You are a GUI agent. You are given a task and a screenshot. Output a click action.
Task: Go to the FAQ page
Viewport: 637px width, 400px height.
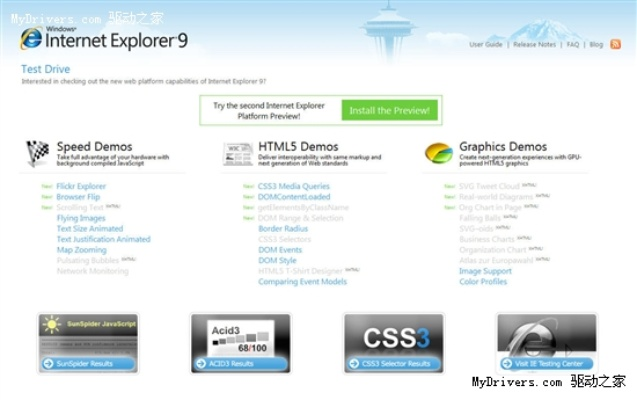572,45
